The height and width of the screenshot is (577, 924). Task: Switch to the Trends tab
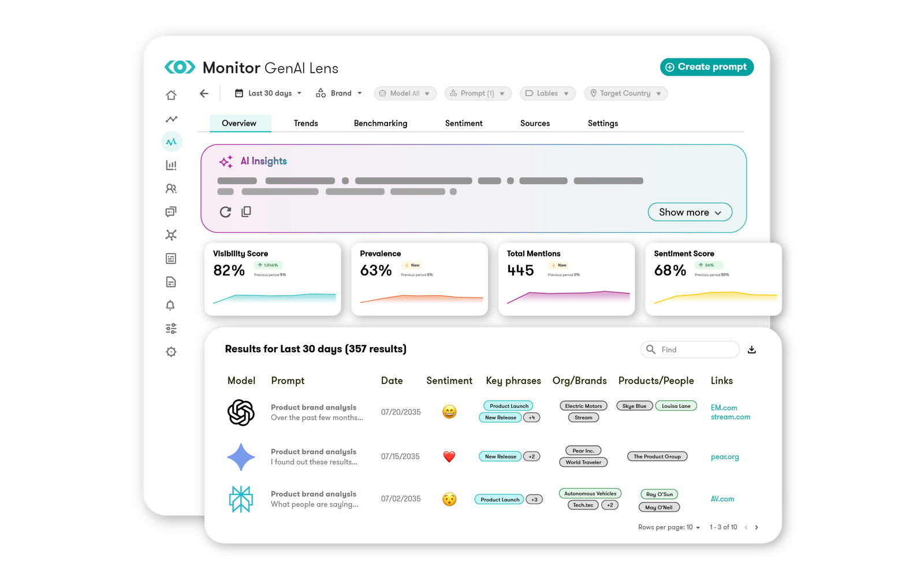(306, 123)
